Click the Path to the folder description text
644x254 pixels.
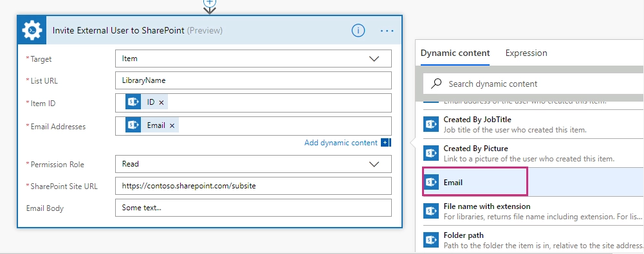point(543,246)
